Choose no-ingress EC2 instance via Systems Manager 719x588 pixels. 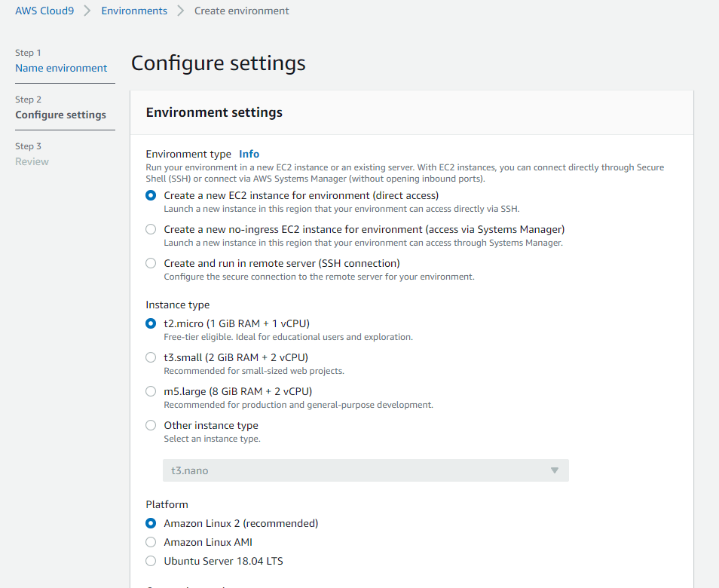(151, 229)
